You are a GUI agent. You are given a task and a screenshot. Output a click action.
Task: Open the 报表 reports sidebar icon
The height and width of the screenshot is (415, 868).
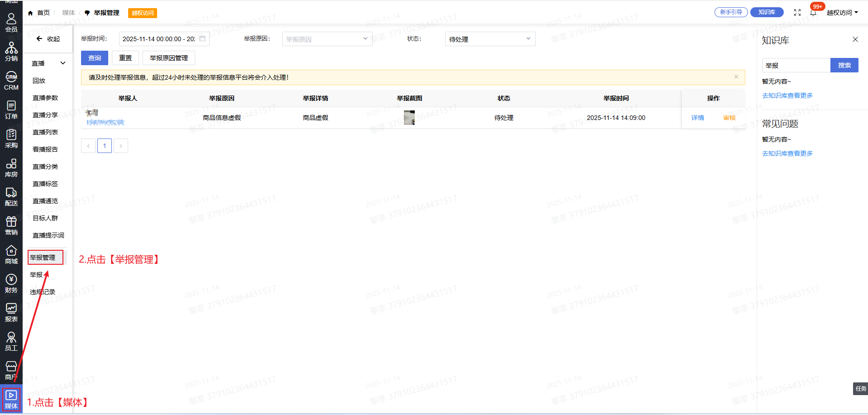11,312
